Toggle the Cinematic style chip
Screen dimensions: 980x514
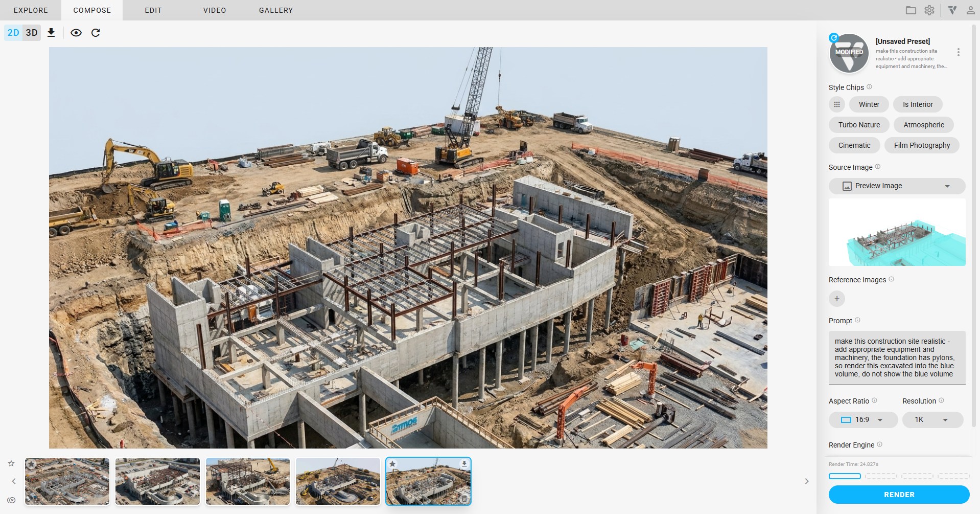pyautogui.click(x=854, y=145)
